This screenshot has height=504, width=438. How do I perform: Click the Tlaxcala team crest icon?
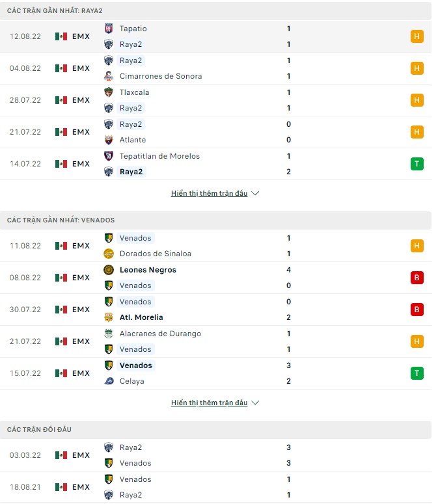click(109, 92)
